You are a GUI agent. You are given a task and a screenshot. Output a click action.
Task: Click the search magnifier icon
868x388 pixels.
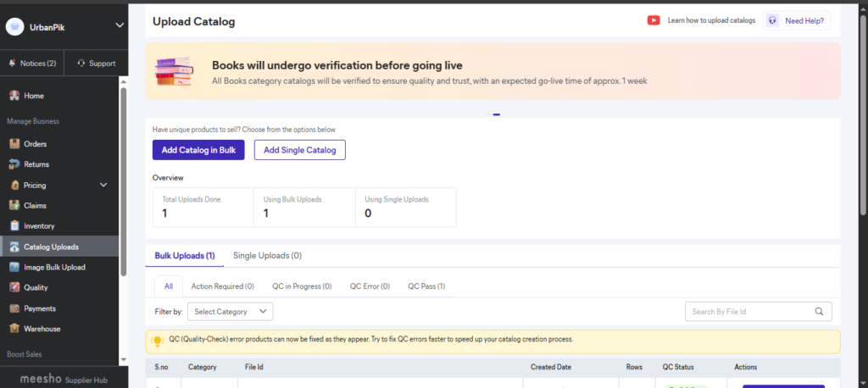[x=820, y=312]
